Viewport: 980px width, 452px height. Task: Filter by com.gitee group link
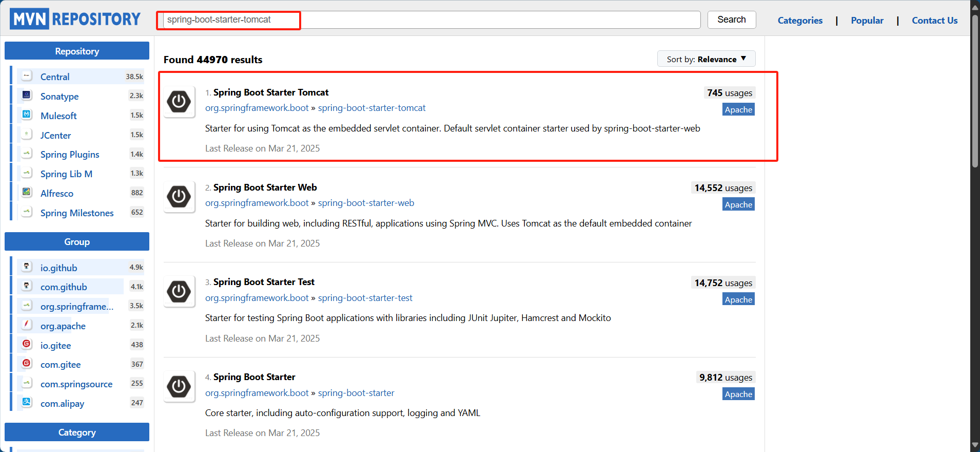click(61, 364)
